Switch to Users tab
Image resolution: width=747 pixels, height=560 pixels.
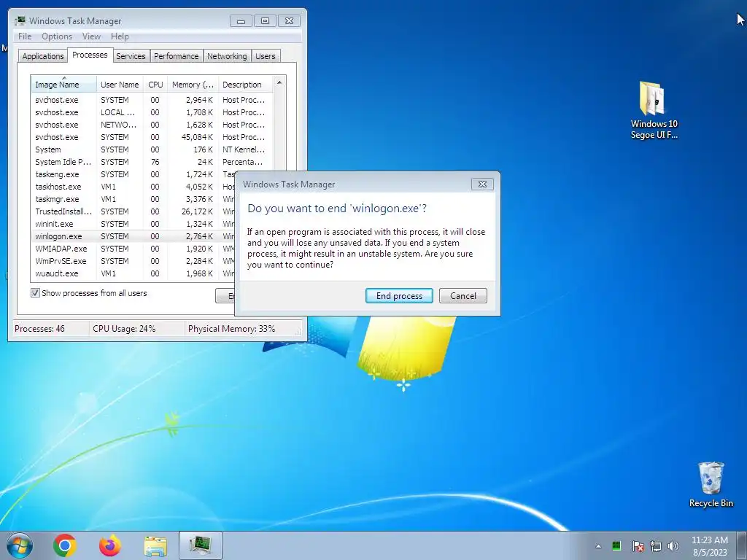tap(266, 56)
